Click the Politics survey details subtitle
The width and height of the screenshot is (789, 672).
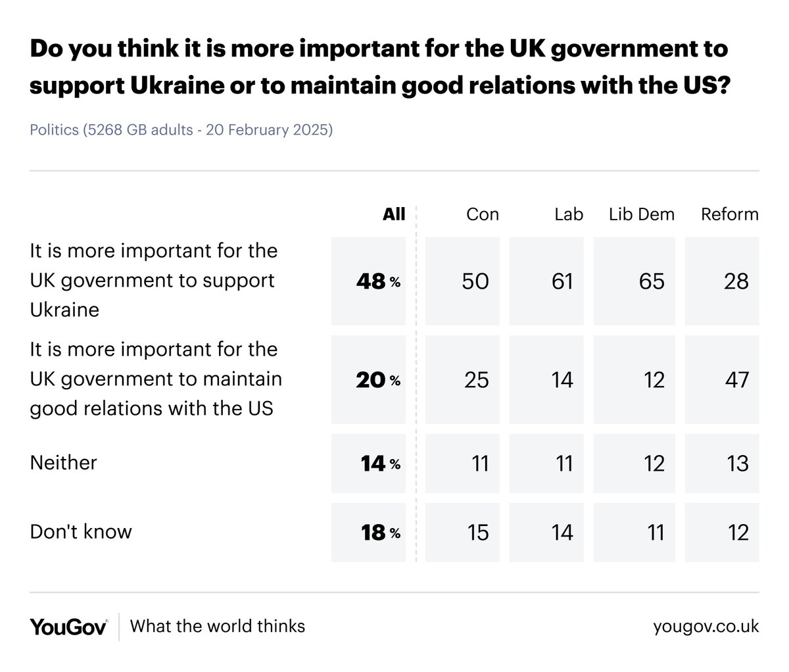[x=181, y=130]
